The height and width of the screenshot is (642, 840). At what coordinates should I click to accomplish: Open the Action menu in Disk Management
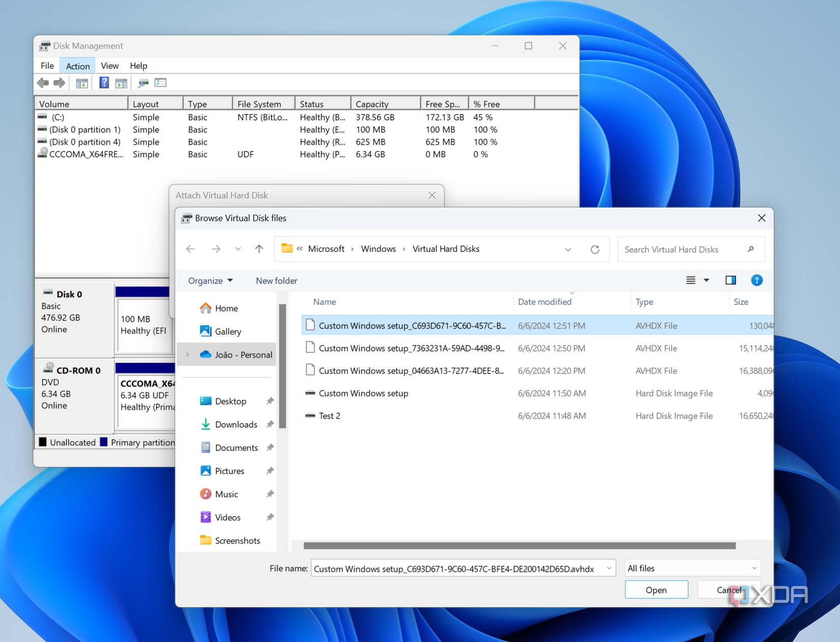(77, 66)
